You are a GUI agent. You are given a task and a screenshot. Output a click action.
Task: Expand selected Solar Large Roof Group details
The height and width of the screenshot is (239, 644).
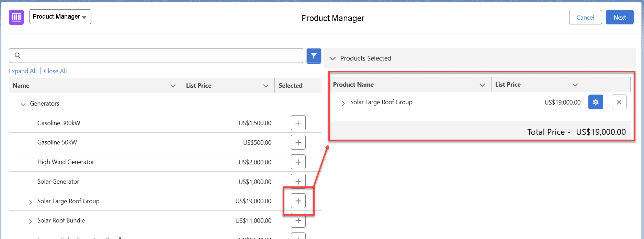[343, 103]
